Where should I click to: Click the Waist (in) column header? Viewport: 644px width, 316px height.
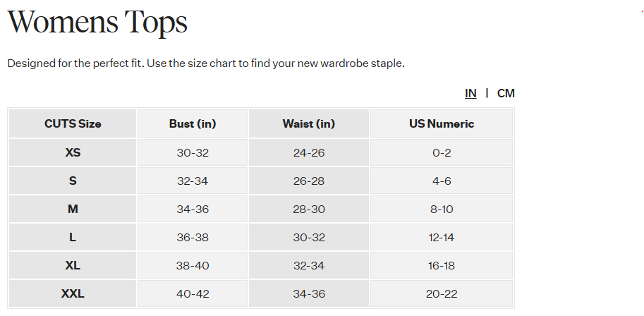coord(309,123)
